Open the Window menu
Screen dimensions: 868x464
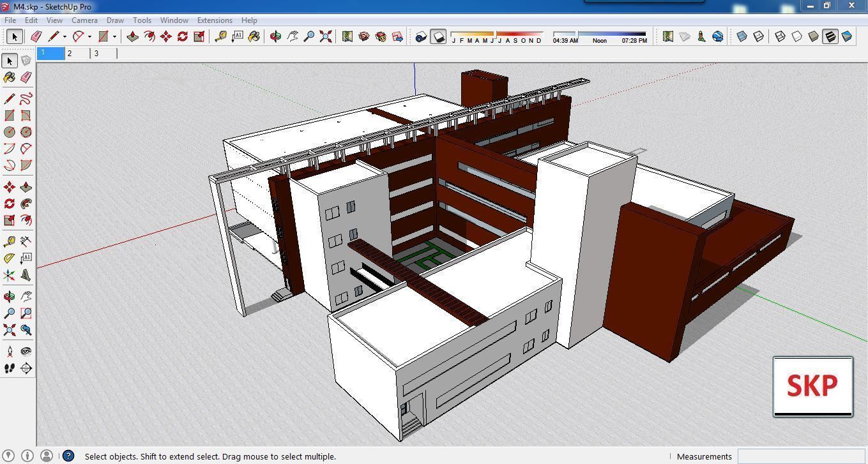[x=174, y=20]
